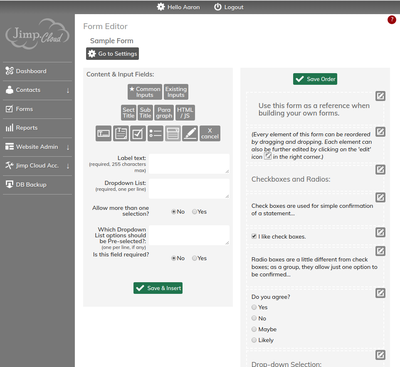Image resolution: width=400 pixels, height=367 pixels.
Task: Click the Save Order button
Action: [x=315, y=79]
